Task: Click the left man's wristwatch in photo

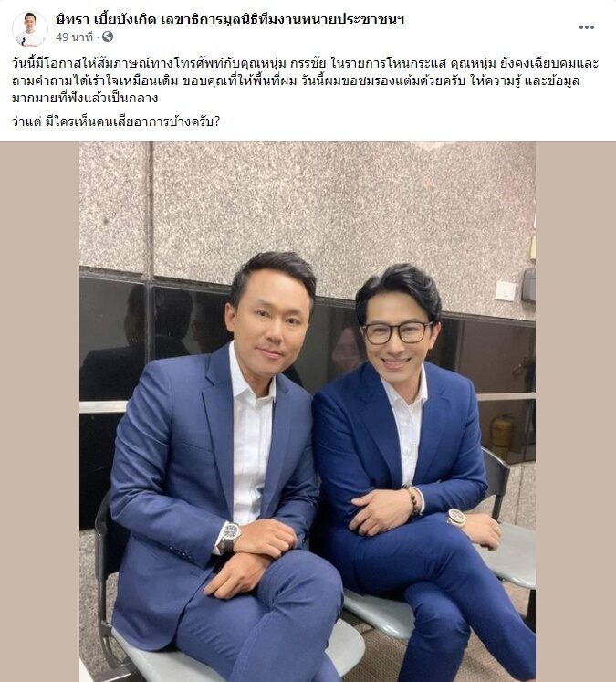Action: tap(229, 537)
